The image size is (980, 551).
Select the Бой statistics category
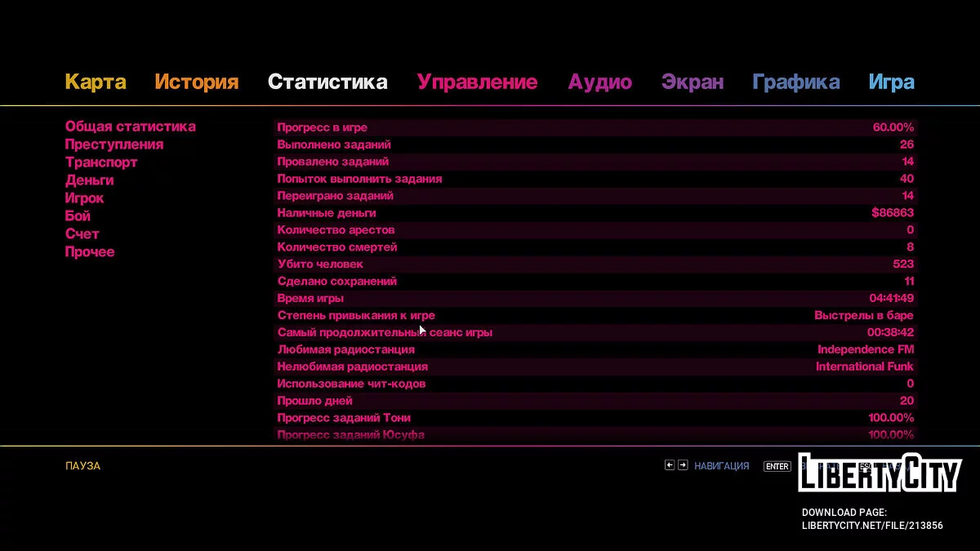(x=78, y=216)
